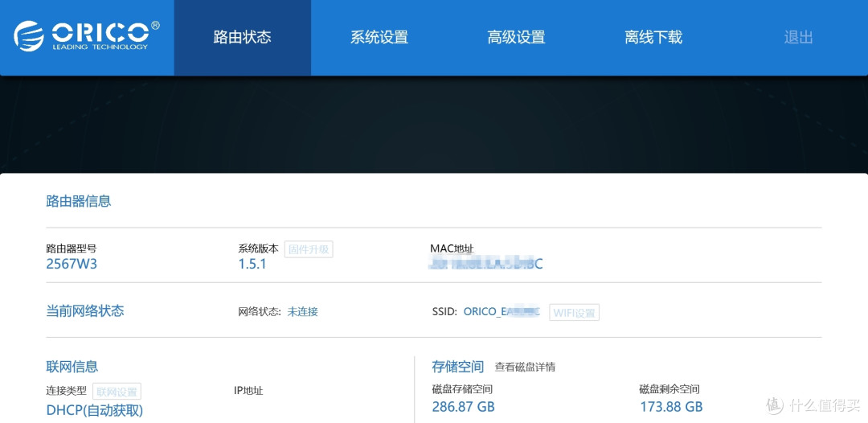868x423 pixels.
Task: Open 查看磁盘详情 link
Action: click(x=525, y=367)
